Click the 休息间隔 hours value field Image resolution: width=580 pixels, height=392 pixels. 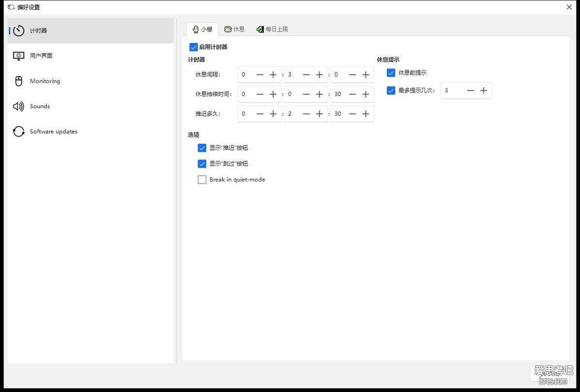point(246,75)
